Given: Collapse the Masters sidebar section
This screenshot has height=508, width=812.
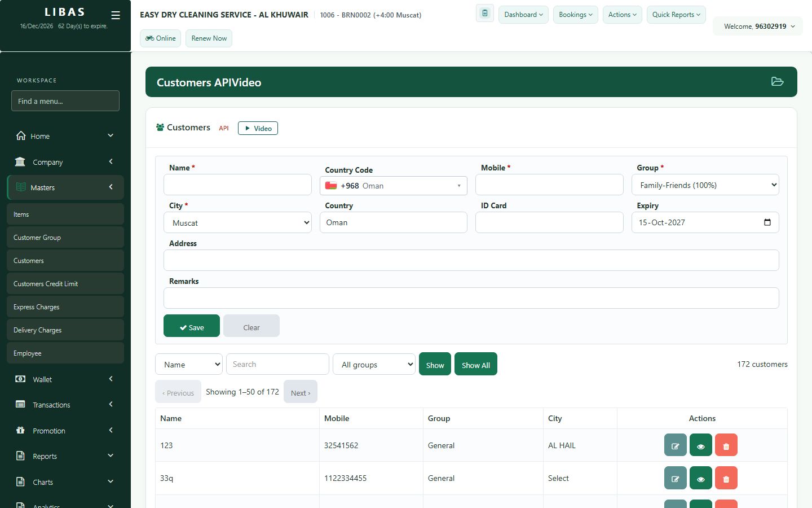Looking at the screenshot, I should tap(65, 187).
